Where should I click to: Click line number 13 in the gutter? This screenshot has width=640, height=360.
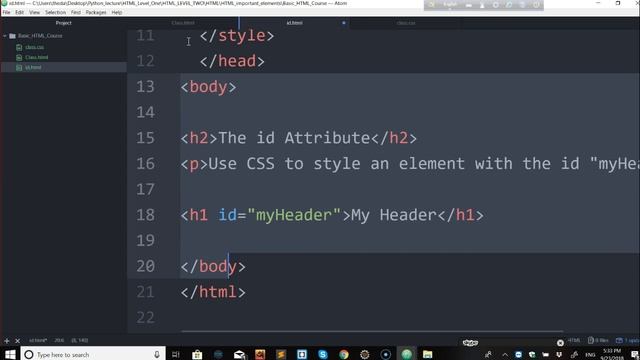click(145, 87)
